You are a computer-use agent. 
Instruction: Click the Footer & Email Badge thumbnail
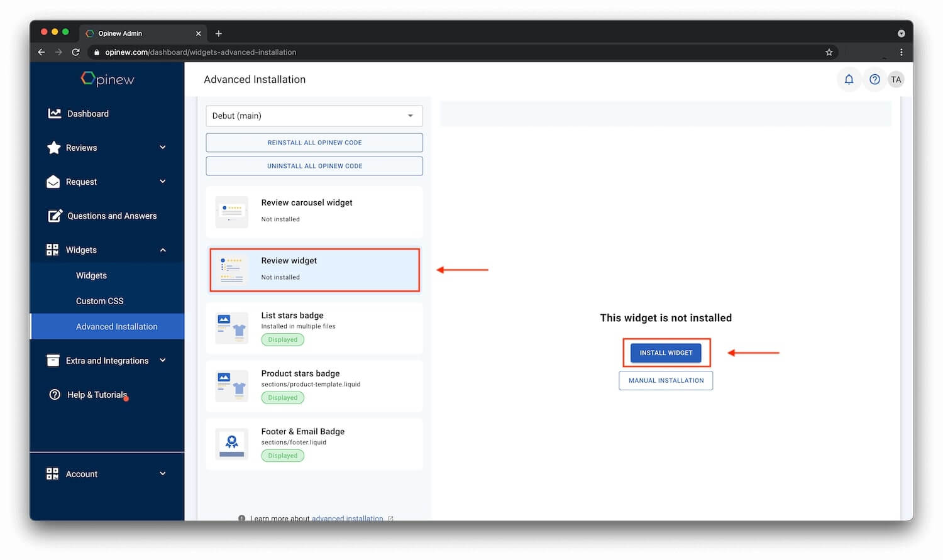(231, 444)
